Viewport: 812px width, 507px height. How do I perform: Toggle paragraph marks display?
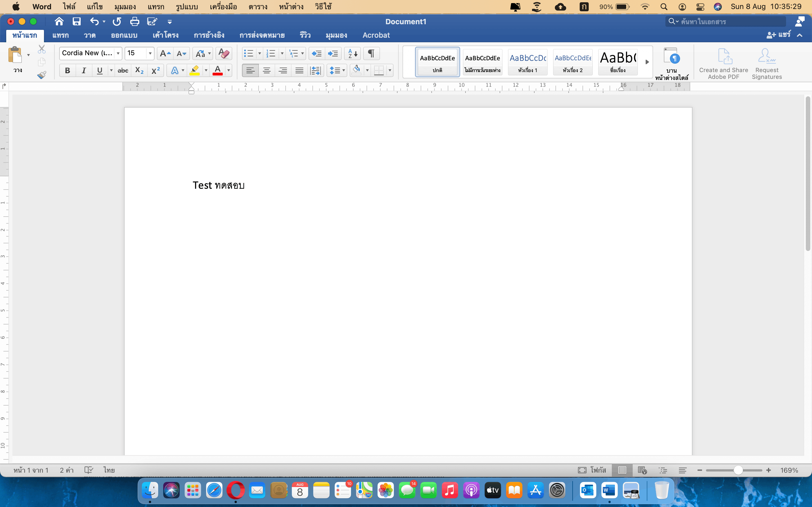[x=371, y=53]
